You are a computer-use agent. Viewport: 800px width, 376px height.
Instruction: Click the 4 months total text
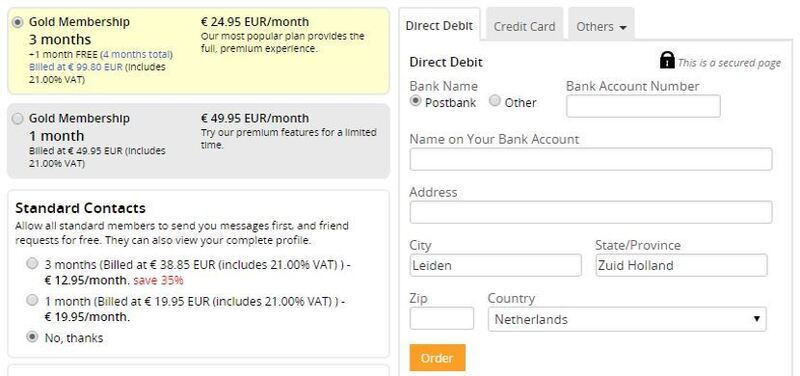point(136,54)
